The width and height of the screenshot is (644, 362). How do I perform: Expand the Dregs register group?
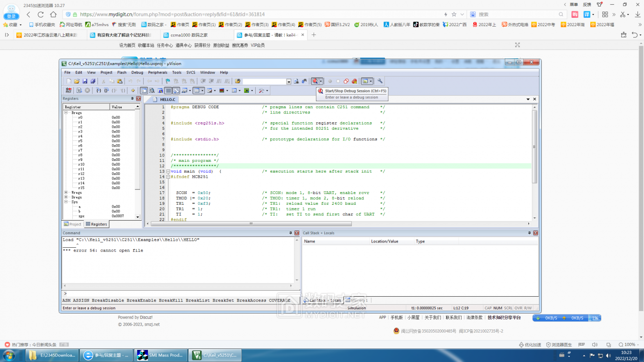tap(66, 197)
